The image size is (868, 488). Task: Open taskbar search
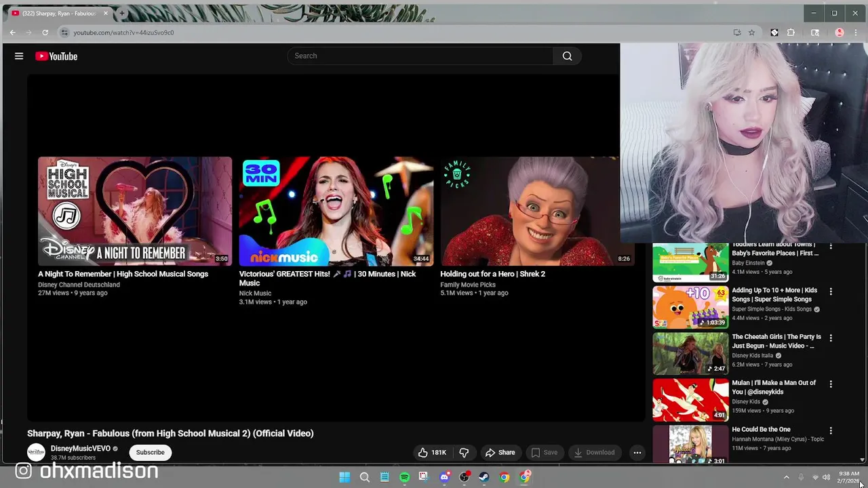[x=364, y=477]
